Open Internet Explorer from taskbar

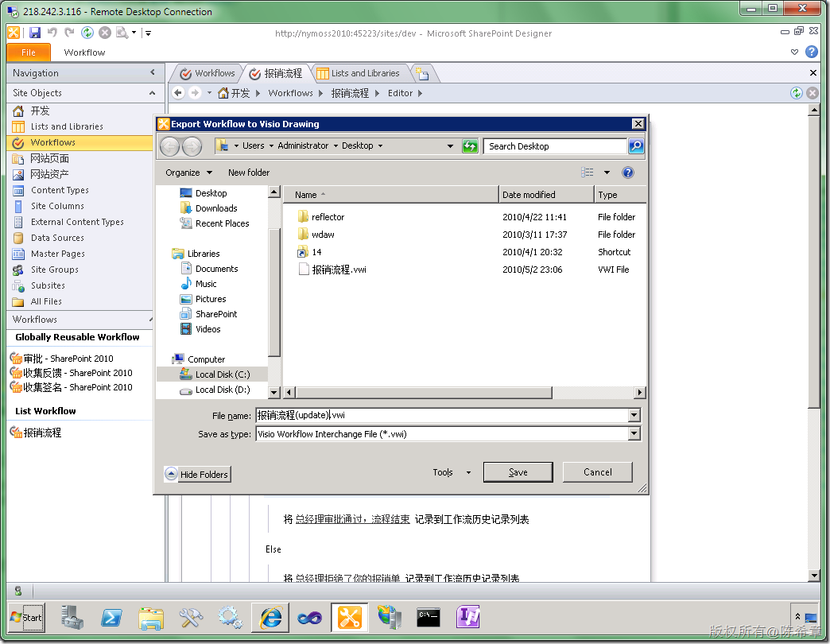click(270, 618)
